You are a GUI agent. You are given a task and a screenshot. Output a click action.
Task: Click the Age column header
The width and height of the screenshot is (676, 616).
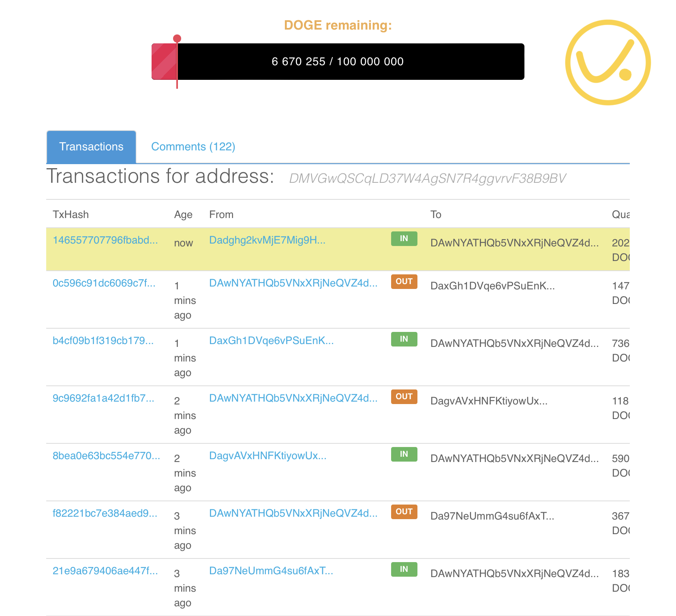(x=183, y=214)
